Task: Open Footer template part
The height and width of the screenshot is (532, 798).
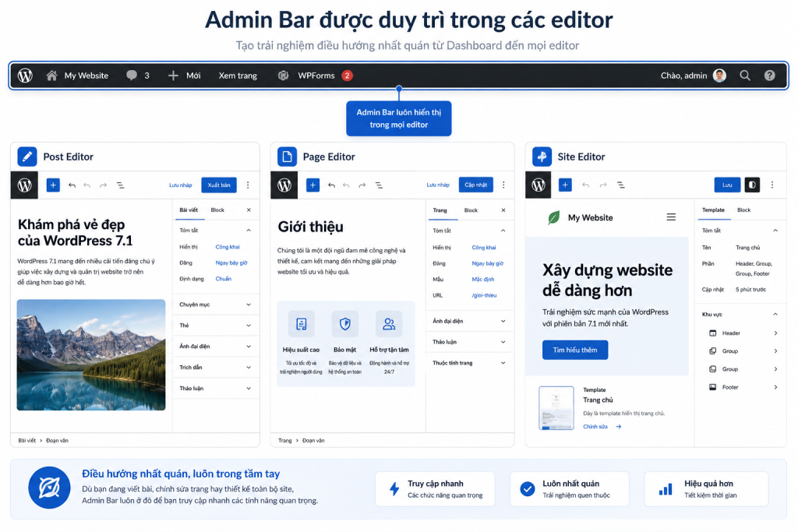Action: (743, 387)
